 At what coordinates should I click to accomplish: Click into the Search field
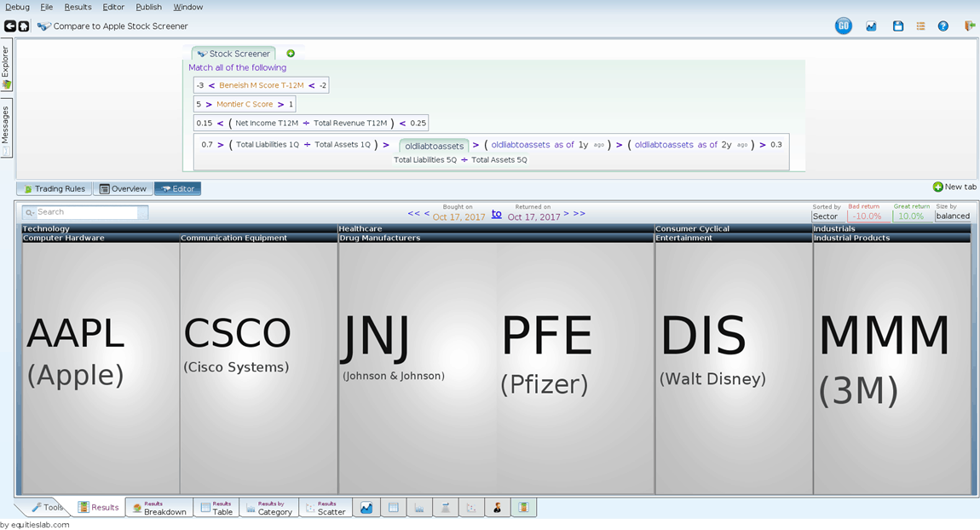coord(85,212)
